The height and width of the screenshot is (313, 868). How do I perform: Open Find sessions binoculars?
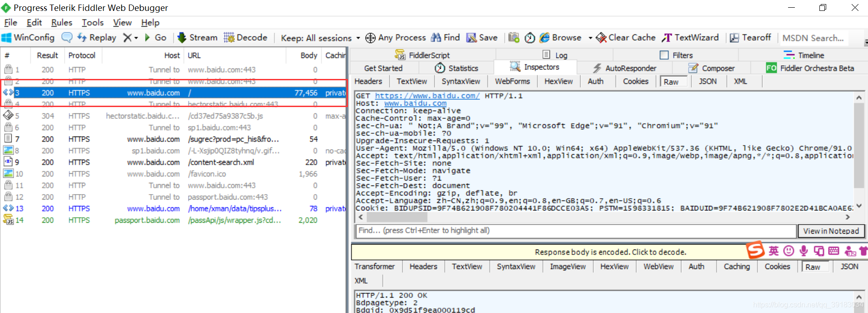[445, 38]
